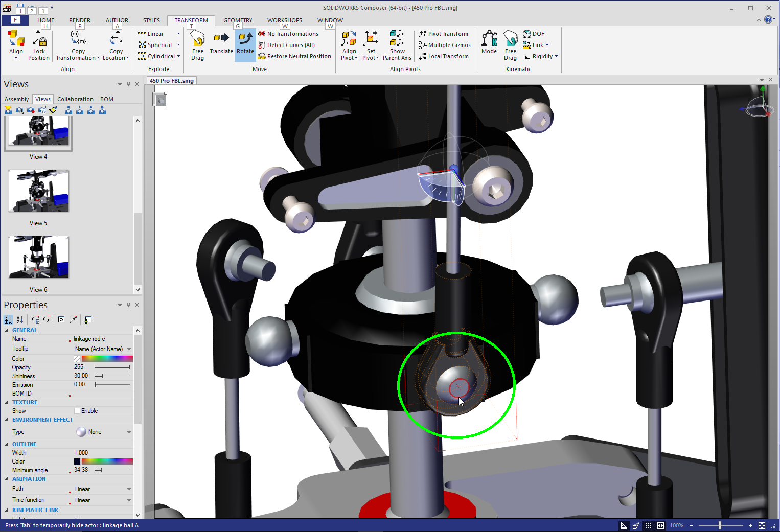
Task: Open the Collaboration panel tab
Action: 75,99
